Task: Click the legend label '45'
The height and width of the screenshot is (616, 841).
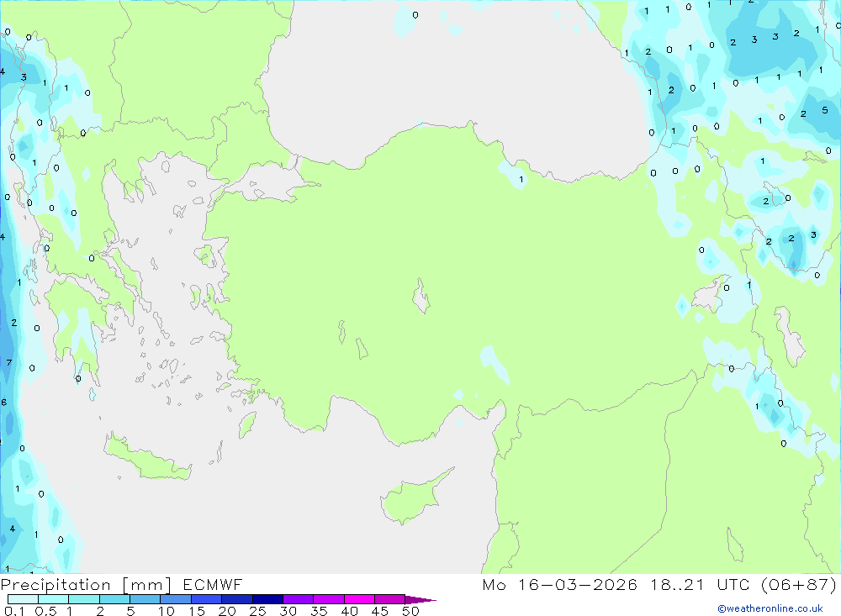Action: coord(380,611)
